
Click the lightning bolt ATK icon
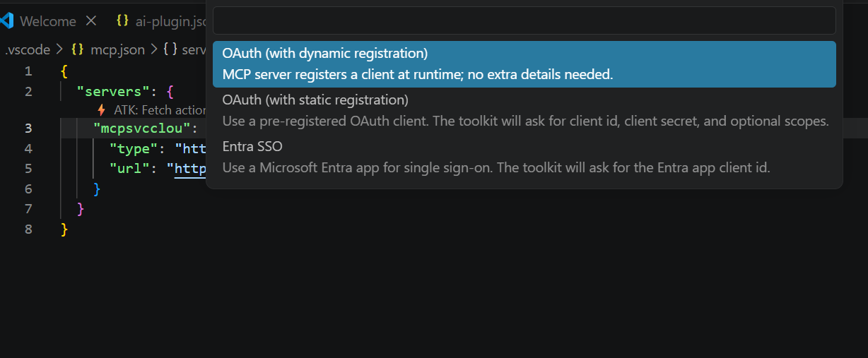[102, 110]
